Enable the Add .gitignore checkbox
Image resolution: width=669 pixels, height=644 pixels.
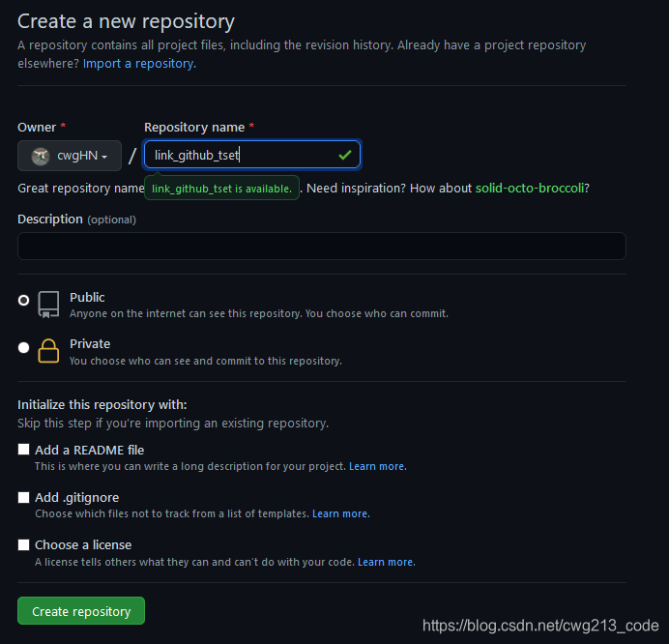click(x=24, y=497)
